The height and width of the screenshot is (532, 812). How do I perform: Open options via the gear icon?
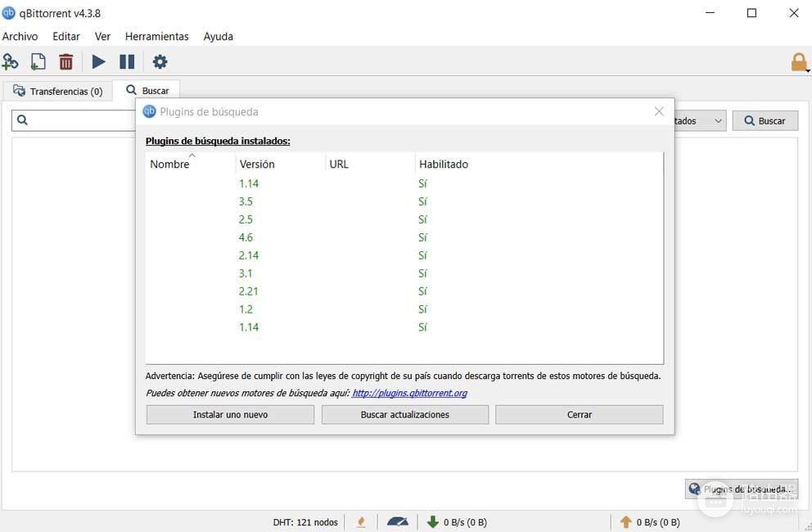click(x=160, y=61)
